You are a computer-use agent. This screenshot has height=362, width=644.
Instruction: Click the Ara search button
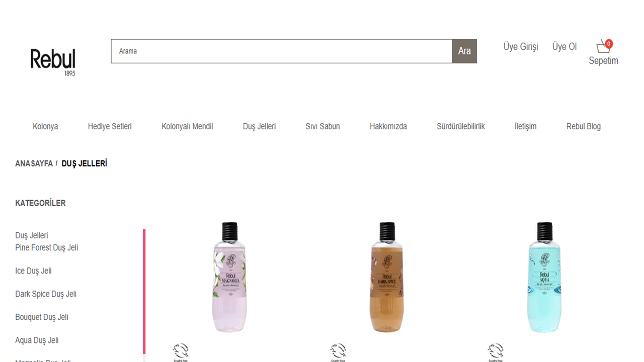tap(464, 51)
